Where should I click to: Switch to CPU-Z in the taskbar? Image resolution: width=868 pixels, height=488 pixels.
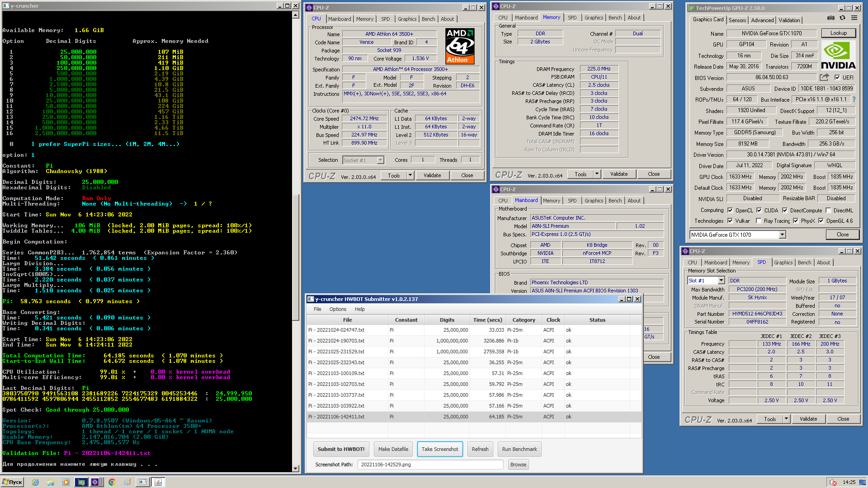95,482
